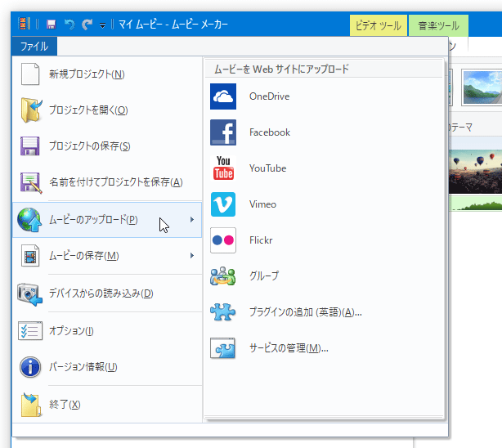
Task: Click the checklist Options icon
Action: pos(30,331)
